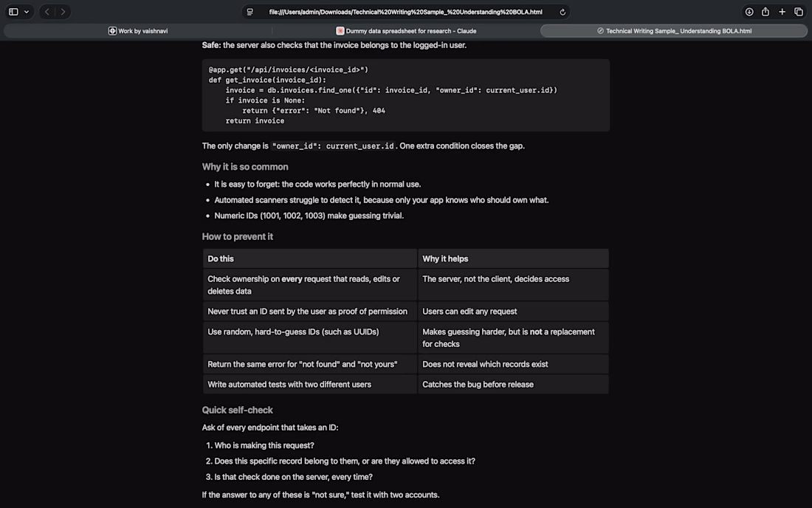This screenshot has height=508, width=812.
Task: Click the "Ask of every endpoint that takes an ID:" line
Action: click(x=269, y=428)
